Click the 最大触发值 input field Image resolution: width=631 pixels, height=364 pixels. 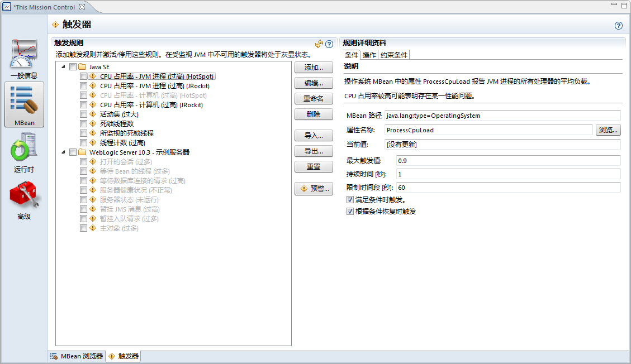pos(507,161)
